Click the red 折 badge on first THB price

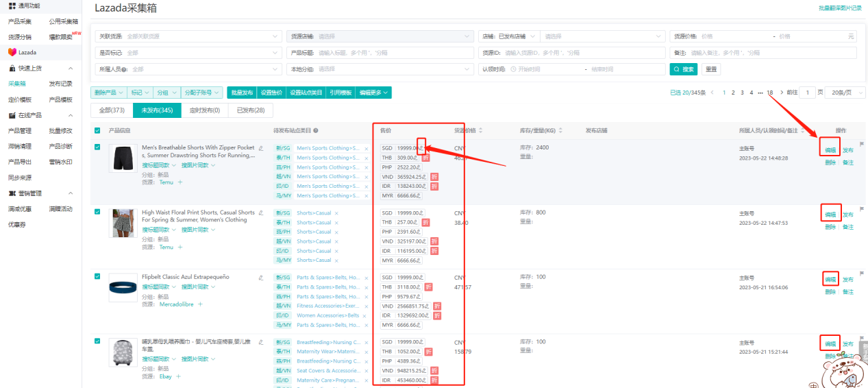pyautogui.click(x=425, y=158)
